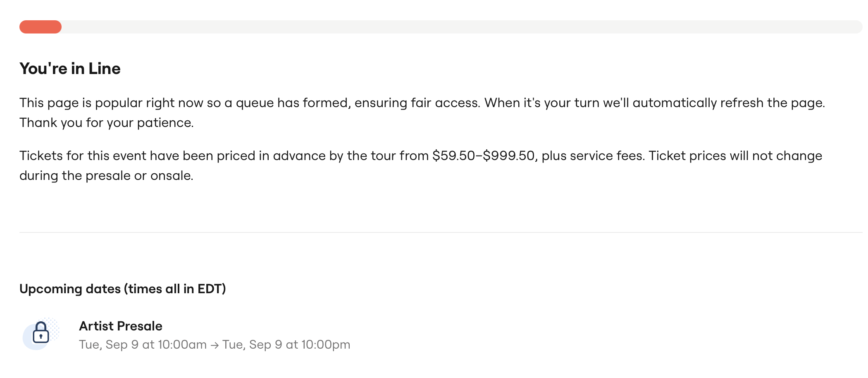Click "Thank you for your patience."
The image size is (868, 378).
(107, 123)
